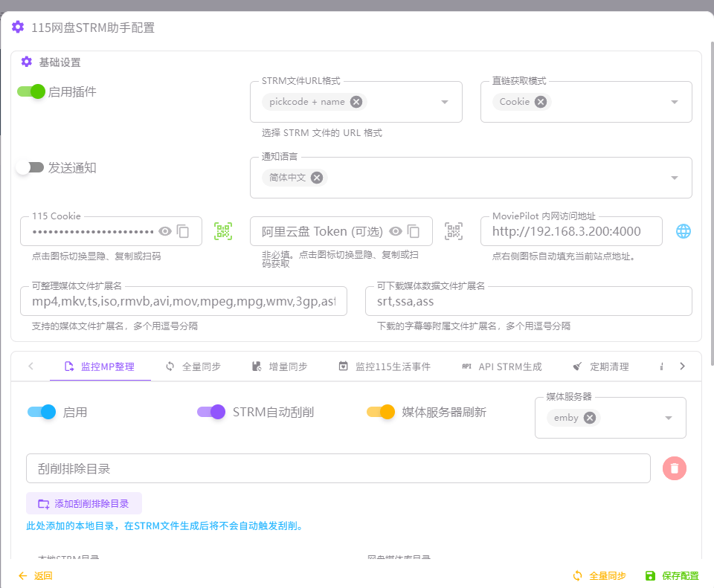Click the globe icon to autofill site address
The width and height of the screenshot is (714, 588).
(x=684, y=231)
